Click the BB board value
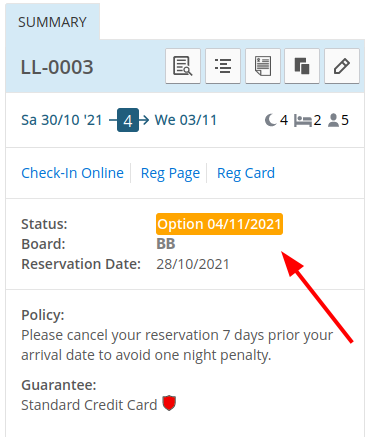Screen dimensions: 372x437 point(166,244)
